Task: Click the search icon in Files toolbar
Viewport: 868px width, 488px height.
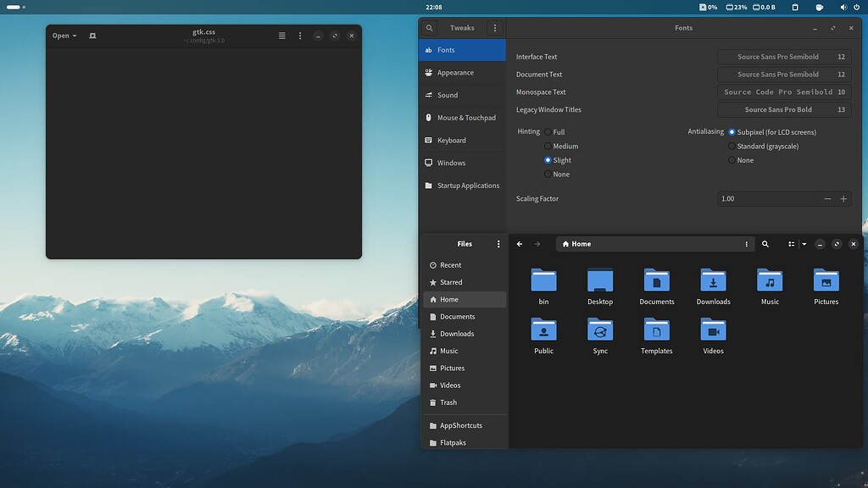Action: coord(765,244)
